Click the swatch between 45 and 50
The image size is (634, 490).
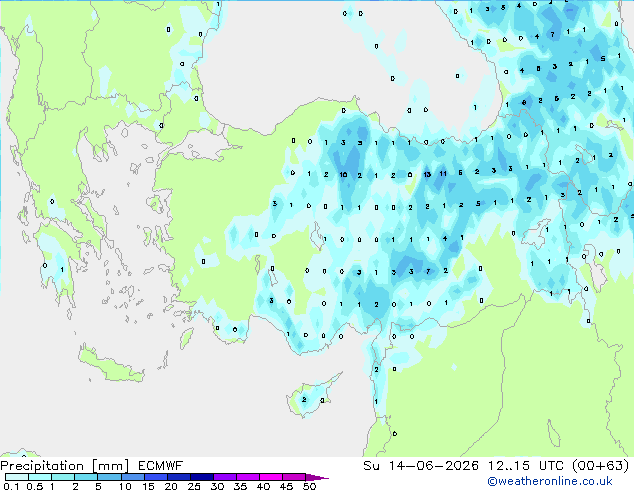[294, 477]
